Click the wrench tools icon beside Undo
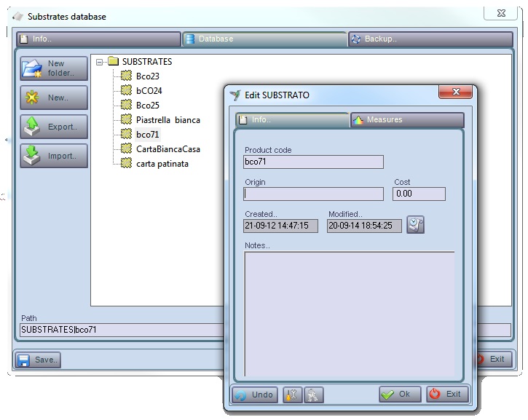The width and height of the screenshot is (528, 420). (292, 395)
